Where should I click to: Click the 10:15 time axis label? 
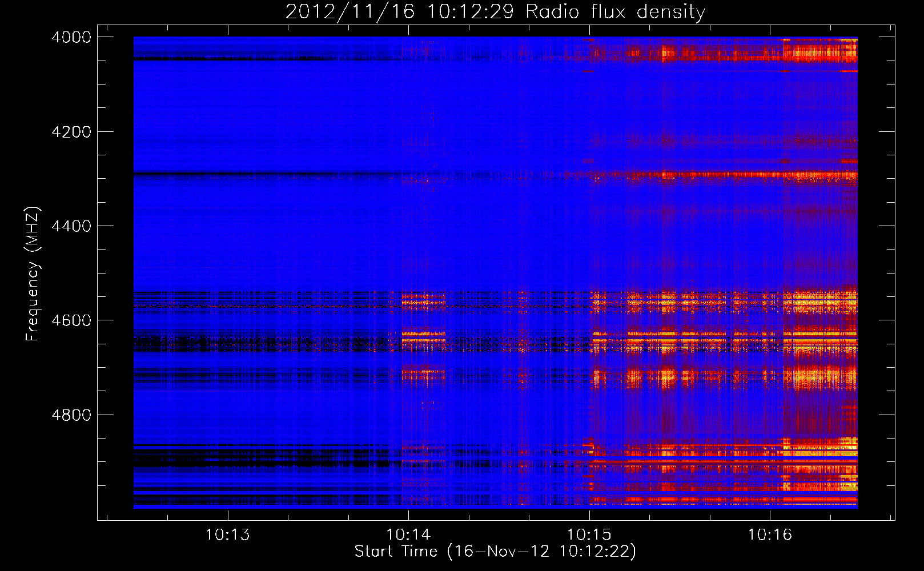point(589,534)
